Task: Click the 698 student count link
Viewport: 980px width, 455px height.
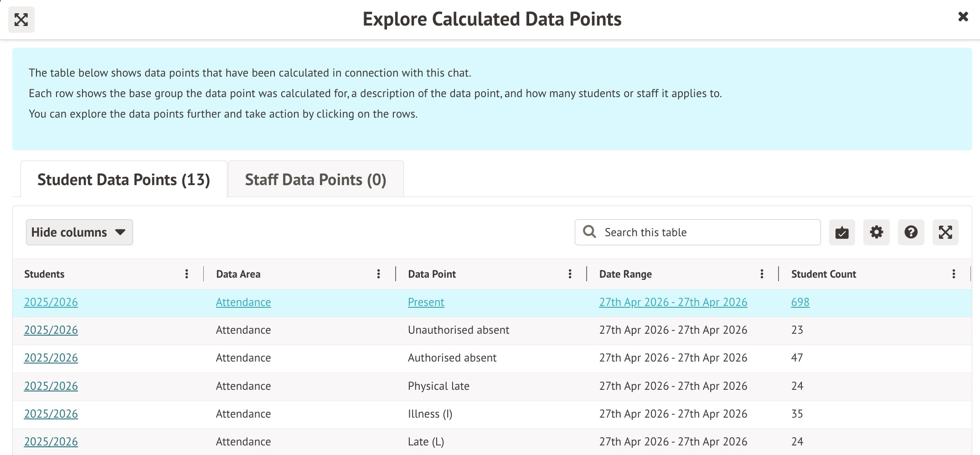Action: [800, 302]
